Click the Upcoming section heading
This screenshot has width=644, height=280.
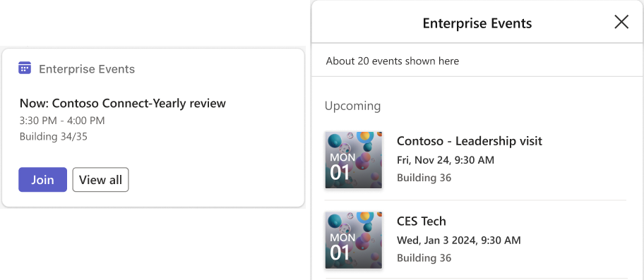click(x=353, y=106)
